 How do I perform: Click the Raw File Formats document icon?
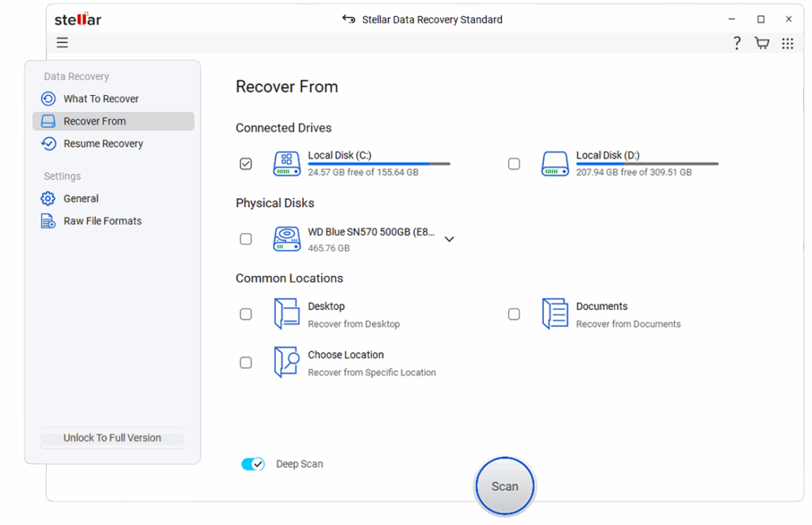click(x=48, y=221)
